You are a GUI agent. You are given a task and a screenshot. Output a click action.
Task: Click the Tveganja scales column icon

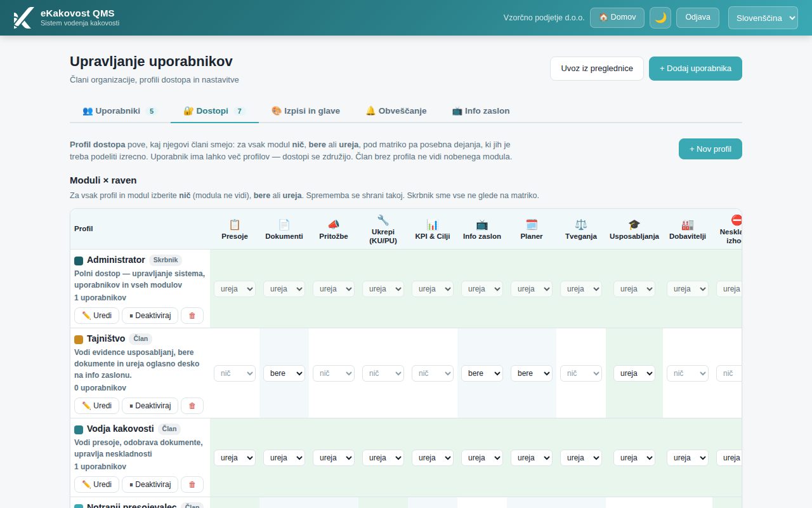(x=581, y=225)
